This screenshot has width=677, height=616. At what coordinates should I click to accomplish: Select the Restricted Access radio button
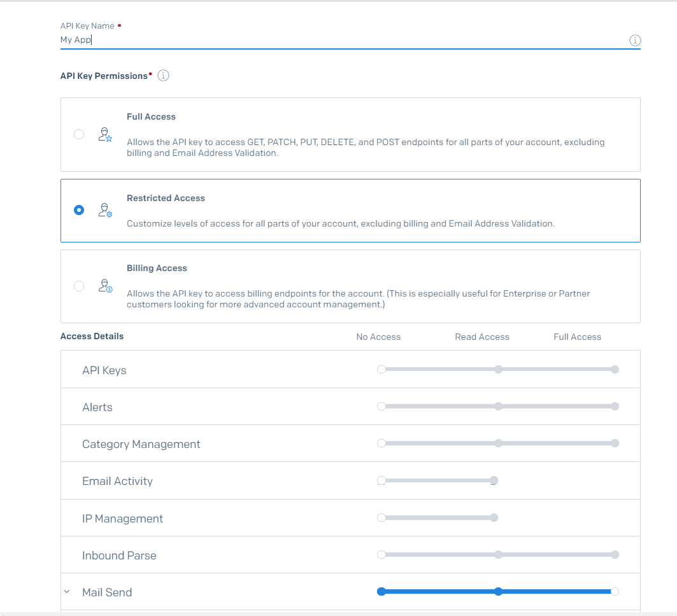pyautogui.click(x=79, y=210)
